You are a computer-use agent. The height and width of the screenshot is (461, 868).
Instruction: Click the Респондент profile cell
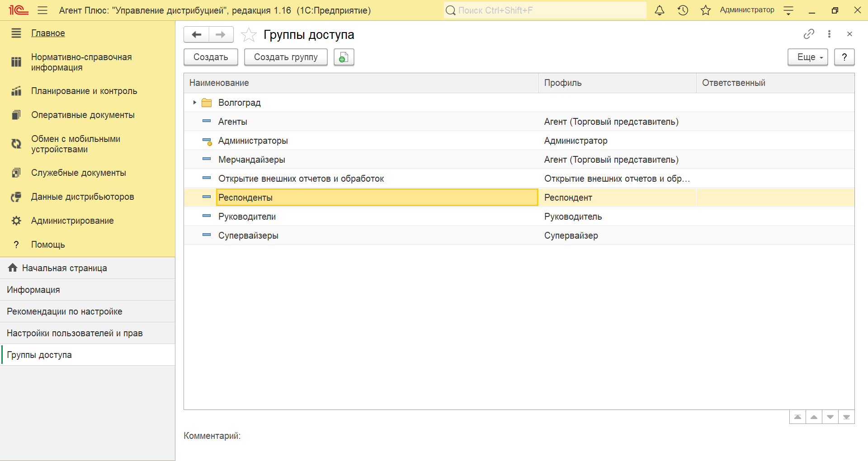coord(617,198)
